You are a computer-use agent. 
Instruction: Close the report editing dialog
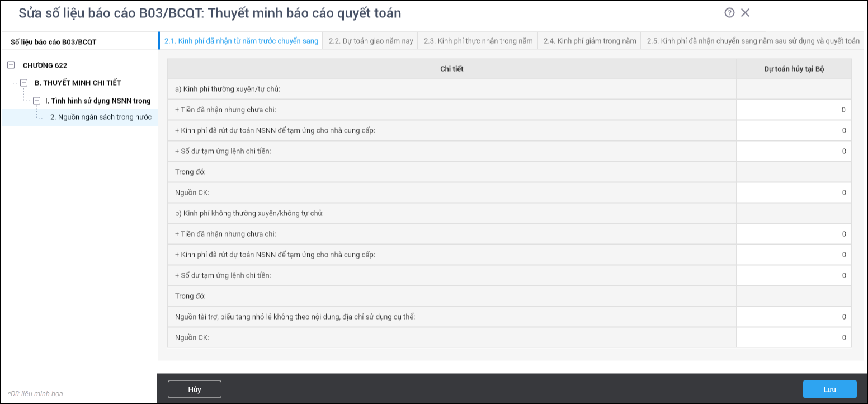745,13
